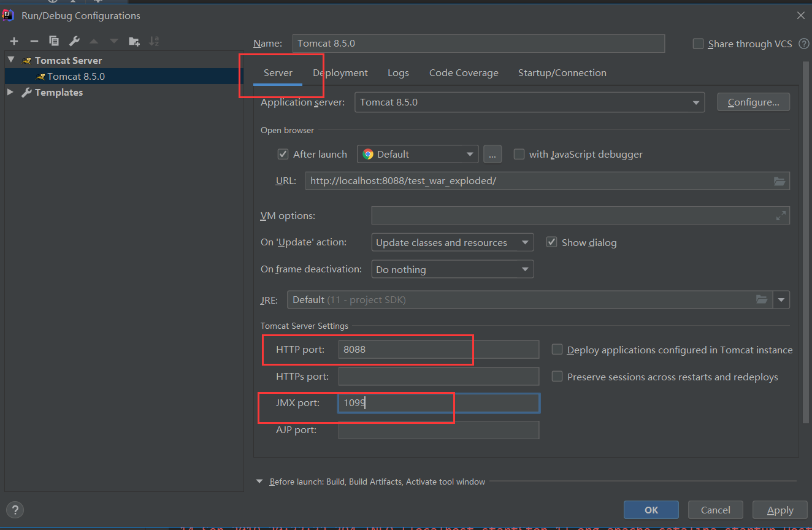Disable the After launch checkbox

pyautogui.click(x=283, y=154)
